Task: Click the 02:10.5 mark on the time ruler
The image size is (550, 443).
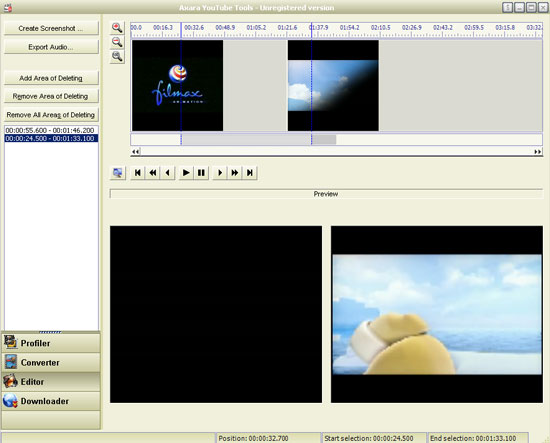Action: [x=381, y=27]
